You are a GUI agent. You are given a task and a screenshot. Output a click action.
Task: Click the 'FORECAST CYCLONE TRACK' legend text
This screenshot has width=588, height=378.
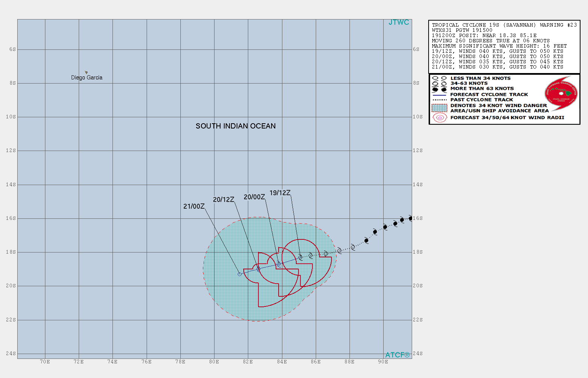[x=489, y=95]
